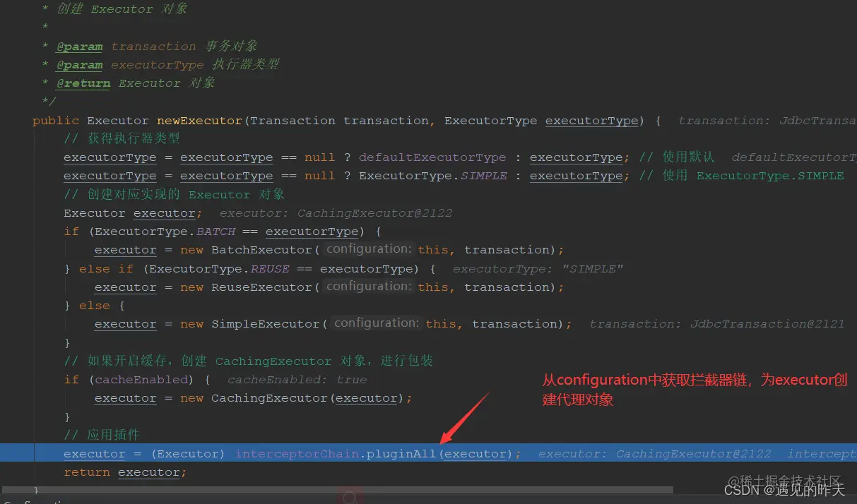
Task: Click the public keyword in method signature
Action: click(x=56, y=121)
